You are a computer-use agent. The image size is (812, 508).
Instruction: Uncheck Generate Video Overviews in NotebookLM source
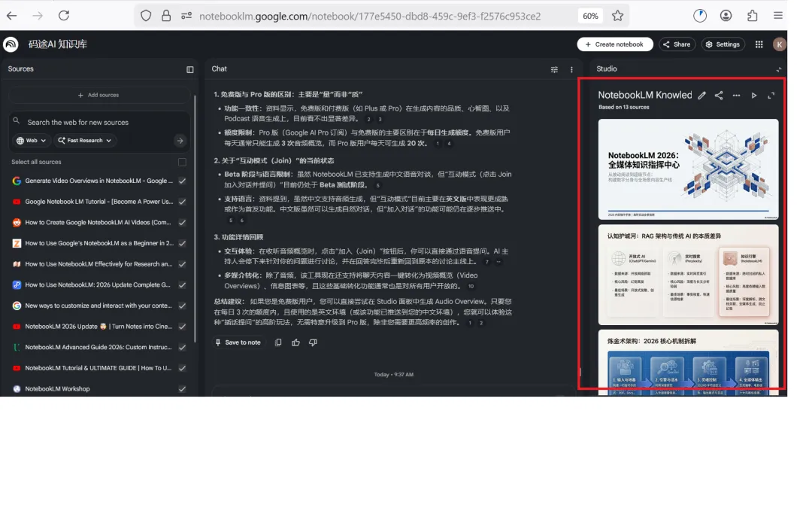click(182, 181)
